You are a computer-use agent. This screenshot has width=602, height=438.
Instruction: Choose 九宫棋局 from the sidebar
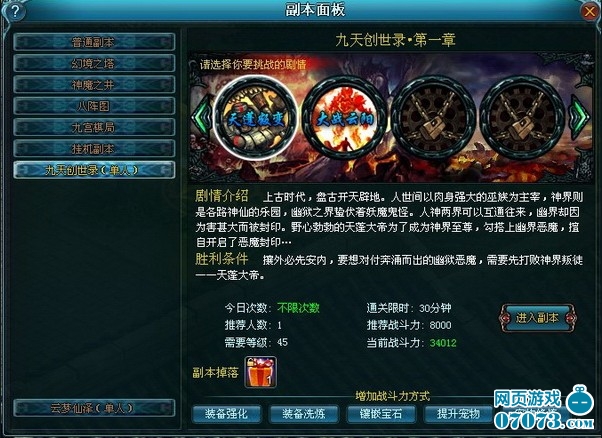point(94,127)
